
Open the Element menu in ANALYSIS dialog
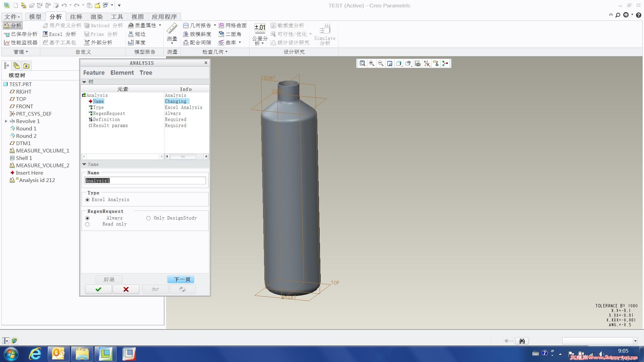pyautogui.click(x=122, y=73)
